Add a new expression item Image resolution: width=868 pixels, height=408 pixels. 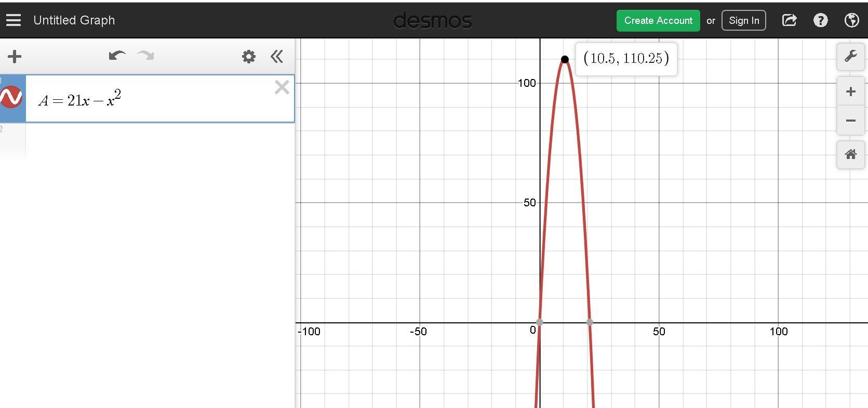[x=15, y=56]
